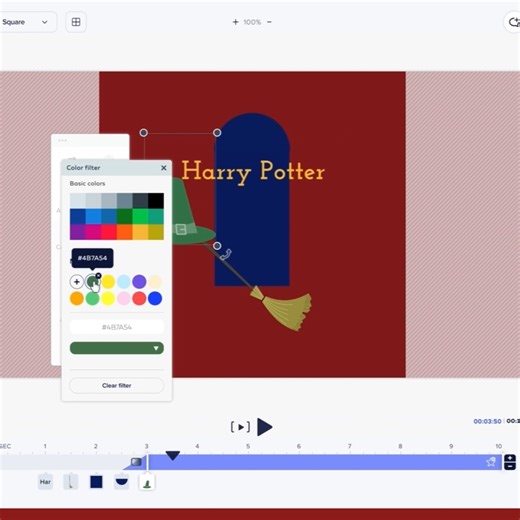Viewport: 520px width, 520px height.
Task: Choose the dark forest green basic swatch
Action: tap(125, 216)
